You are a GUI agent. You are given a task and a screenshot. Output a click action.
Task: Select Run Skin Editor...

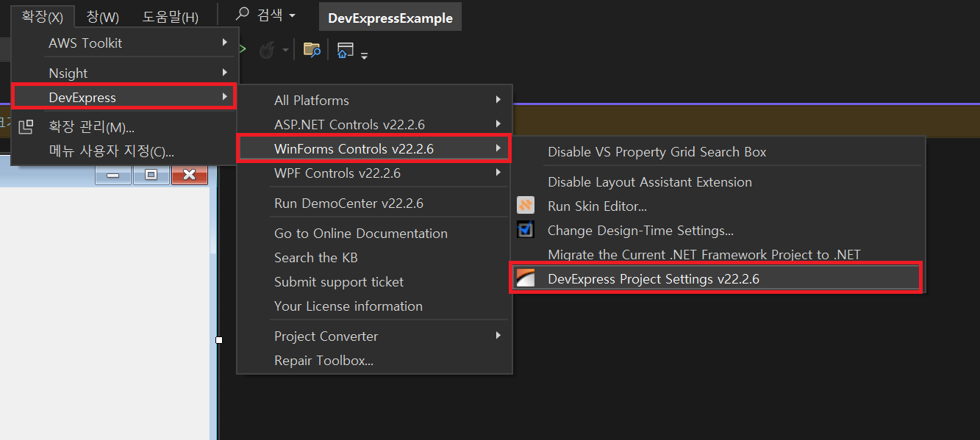coord(717,206)
